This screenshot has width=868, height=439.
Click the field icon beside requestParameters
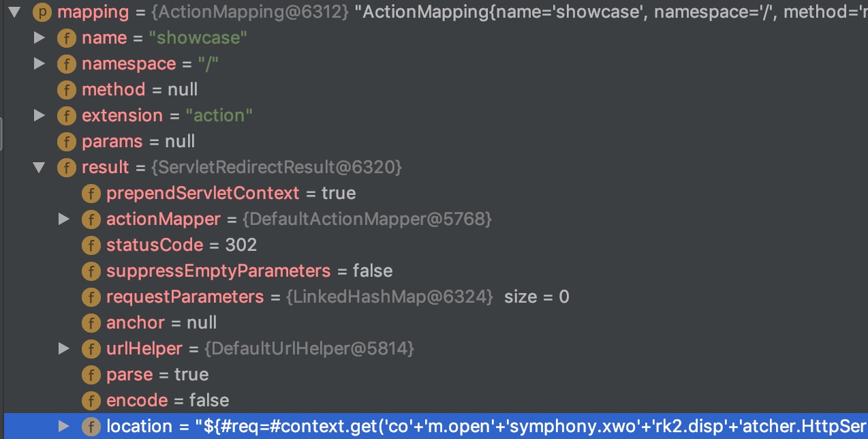(x=91, y=297)
